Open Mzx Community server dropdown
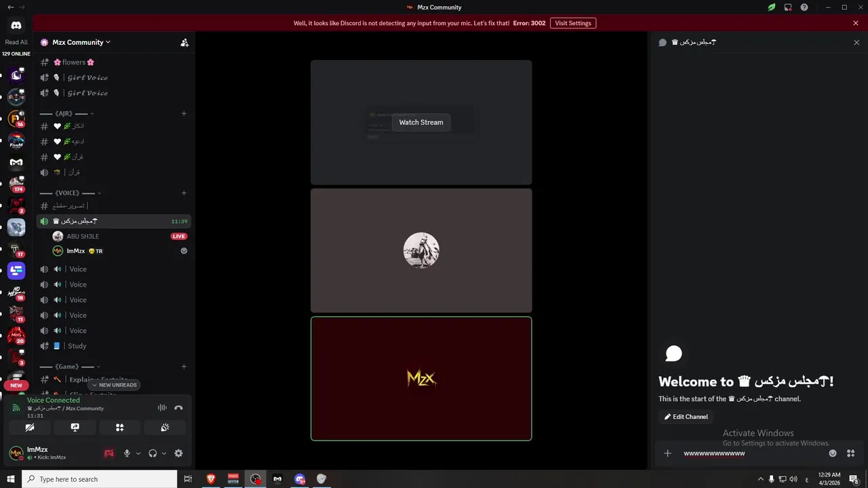The image size is (868, 488). pyautogui.click(x=81, y=42)
